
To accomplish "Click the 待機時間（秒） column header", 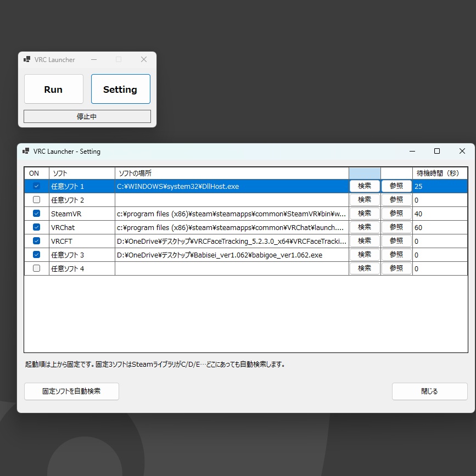I will [x=440, y=173].
